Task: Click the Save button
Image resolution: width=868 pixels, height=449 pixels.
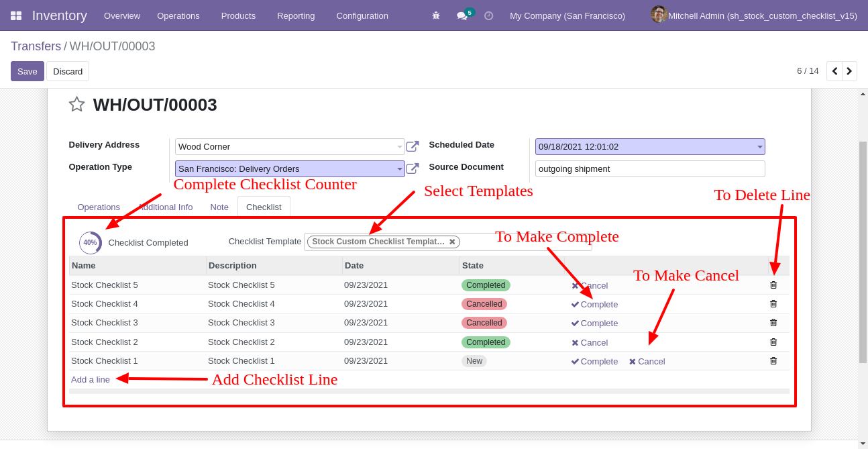Action: (28, 71)
